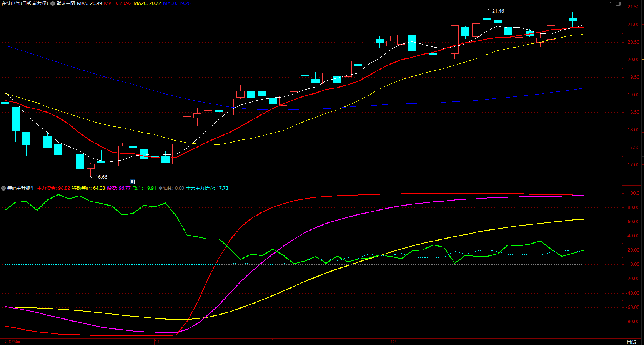Screen dimensions: 644x345
Task: Click the 默认主图 label
Action: [66, 3]
